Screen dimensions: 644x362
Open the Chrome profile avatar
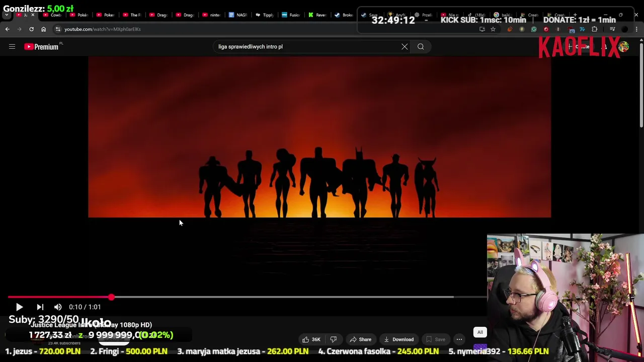(624, 29)
